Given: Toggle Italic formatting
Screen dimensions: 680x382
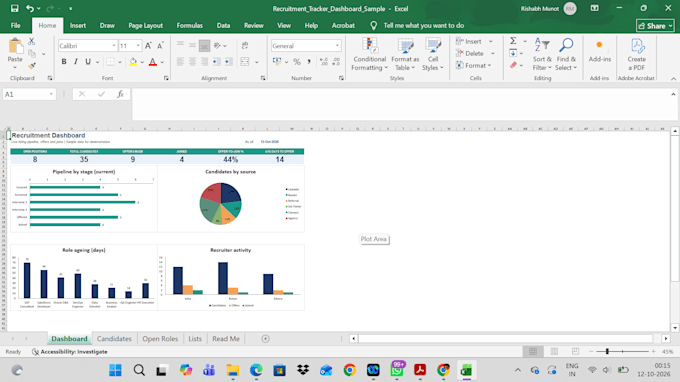Looking at the screenshot, I should point(76,62).
